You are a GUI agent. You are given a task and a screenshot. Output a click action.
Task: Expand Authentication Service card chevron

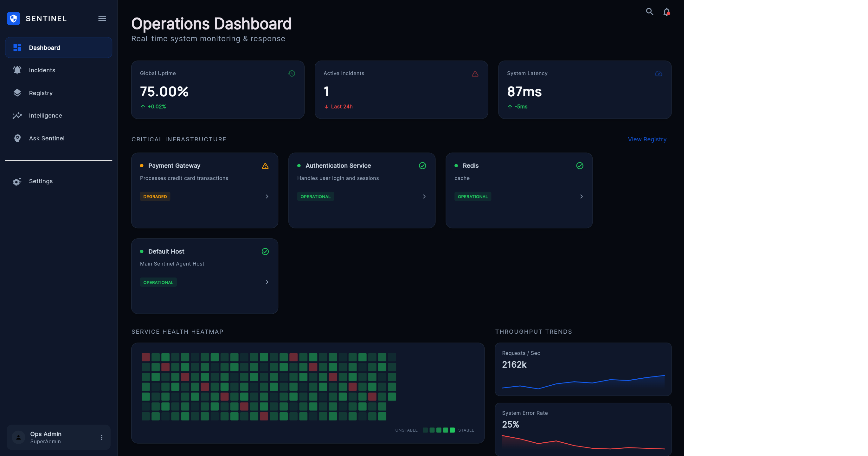coord(424,196)
